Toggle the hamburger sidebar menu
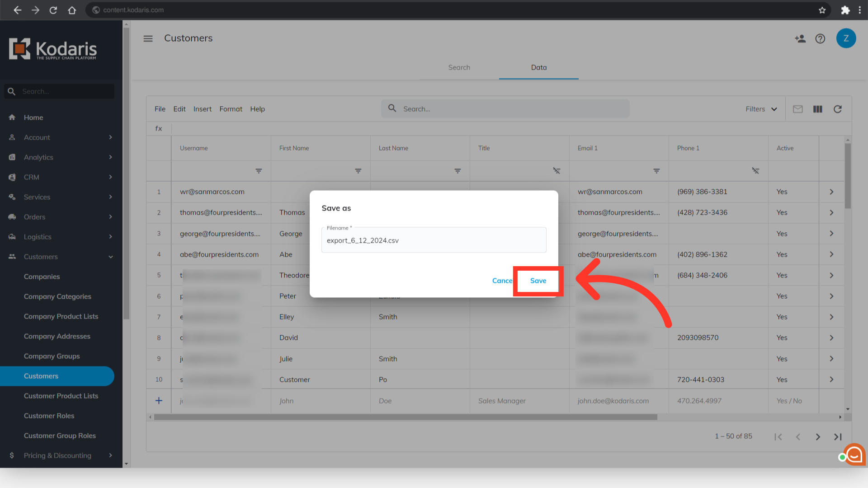The height and width of the screenshot is (488, 868). point(148,38)
